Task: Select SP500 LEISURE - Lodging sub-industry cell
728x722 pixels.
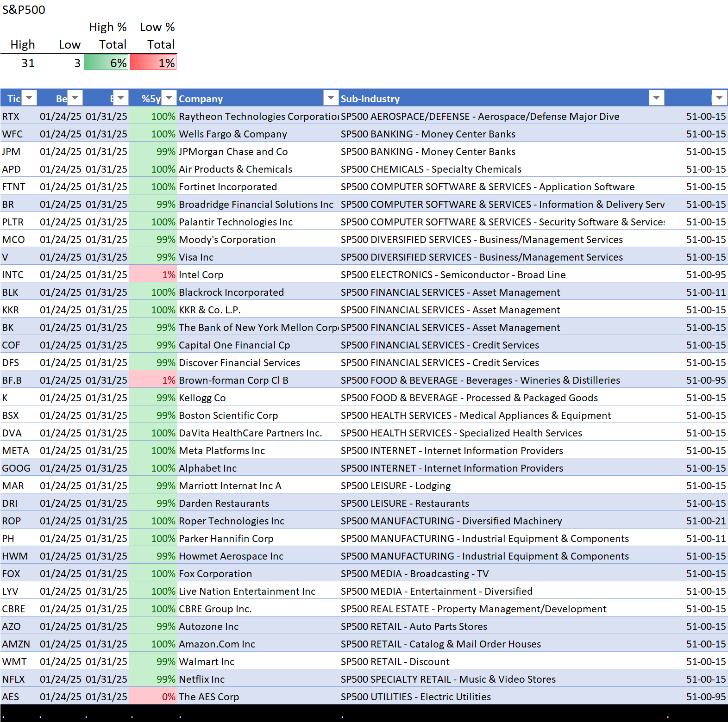Action: [502, 485]
